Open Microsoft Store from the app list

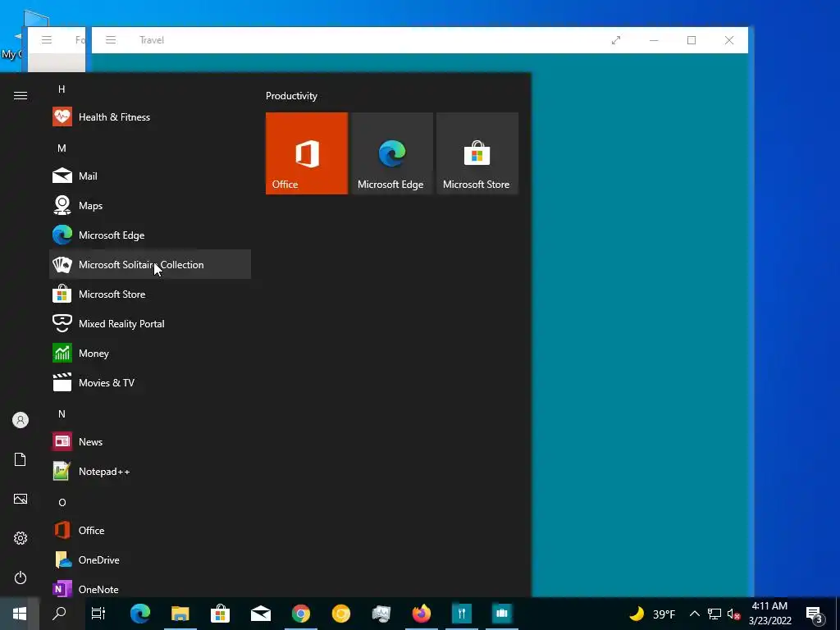pyautogui.click(x=150, y=294)
